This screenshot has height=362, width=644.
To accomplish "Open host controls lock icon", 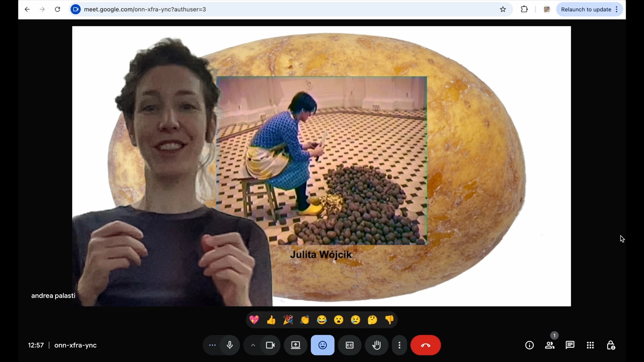I will coord(611,345).
